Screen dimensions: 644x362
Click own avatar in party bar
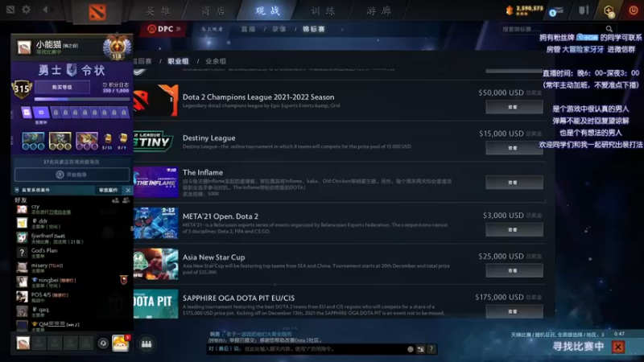click(23, 343)
